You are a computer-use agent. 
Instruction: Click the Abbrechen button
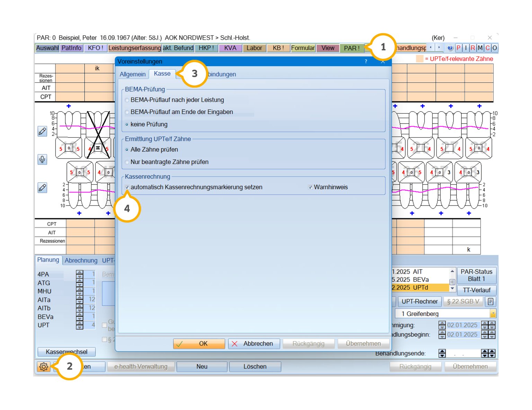pyautogui.click(x=254, y=344)
